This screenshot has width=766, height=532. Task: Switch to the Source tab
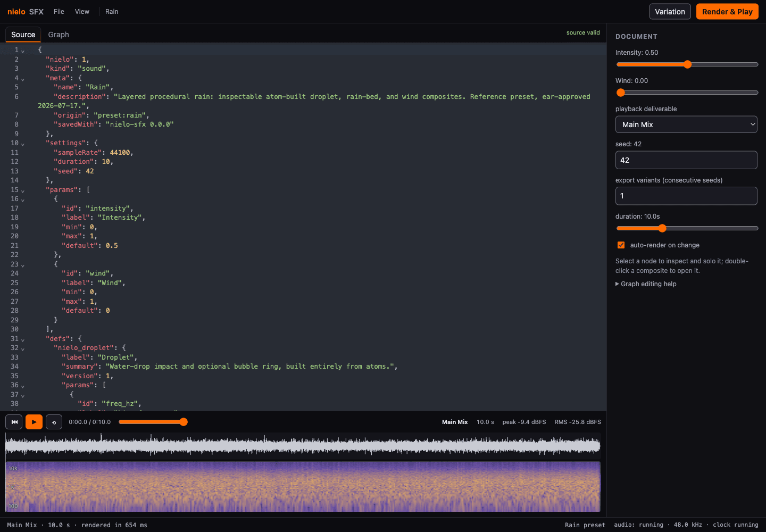pyautogui.click(x=23, y=35)
